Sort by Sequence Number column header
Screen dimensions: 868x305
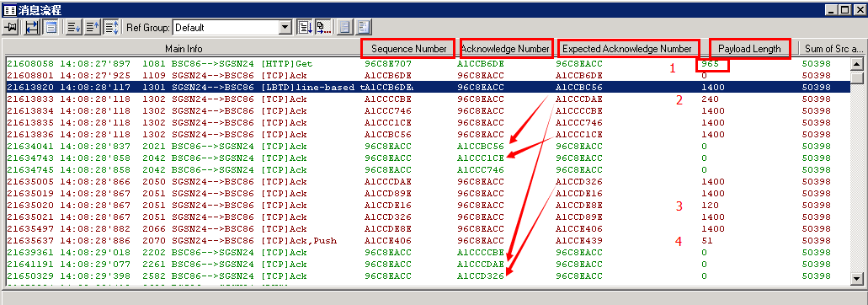[x=408, y=49]
